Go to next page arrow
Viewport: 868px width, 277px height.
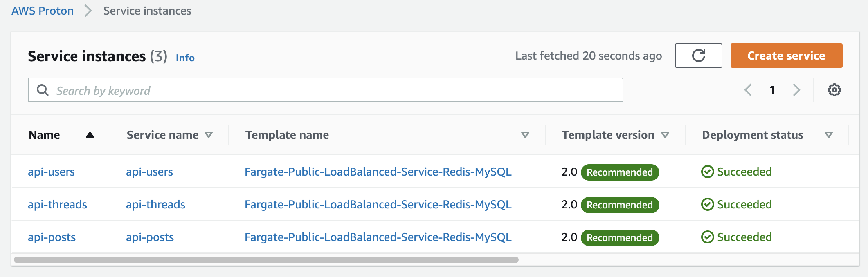tap(796, 90)
